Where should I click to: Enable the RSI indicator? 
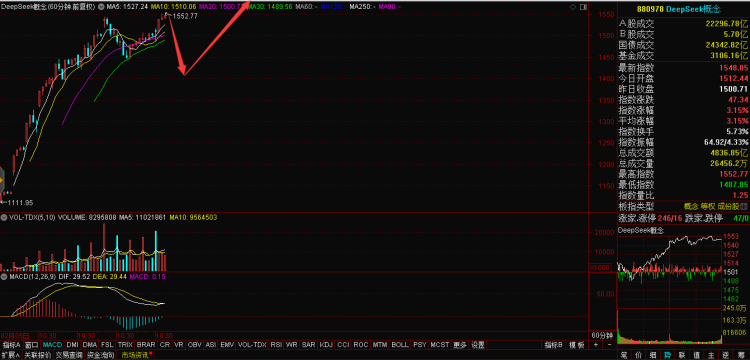pos(276,345)
